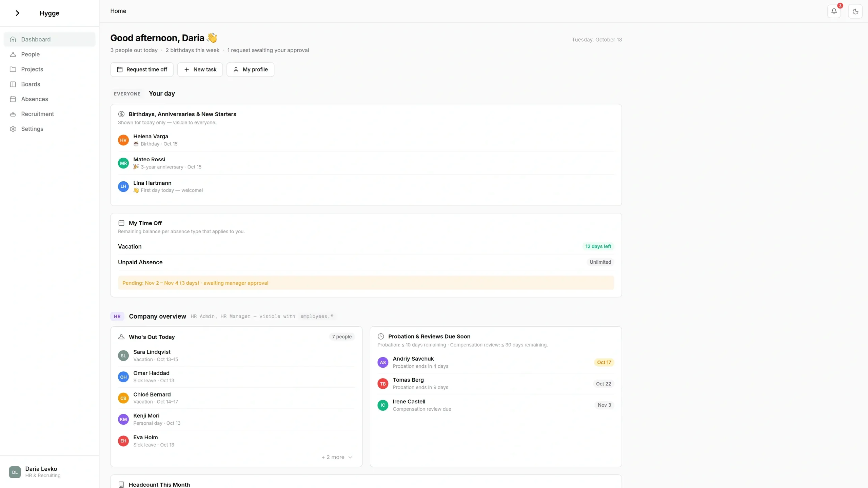The height and width of the screenshot is (488, 868).
Task: Expand the sidebar with the chevron arrow
Action: tap(17, 13)
